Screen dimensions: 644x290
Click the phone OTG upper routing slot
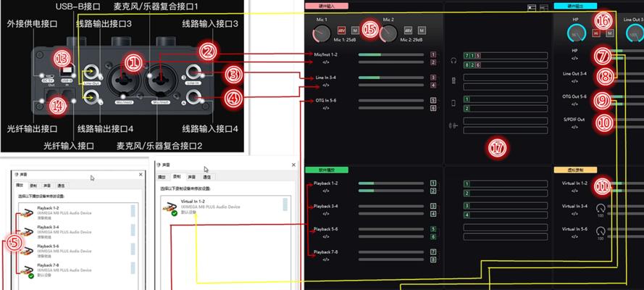click(x=505, y=99)
